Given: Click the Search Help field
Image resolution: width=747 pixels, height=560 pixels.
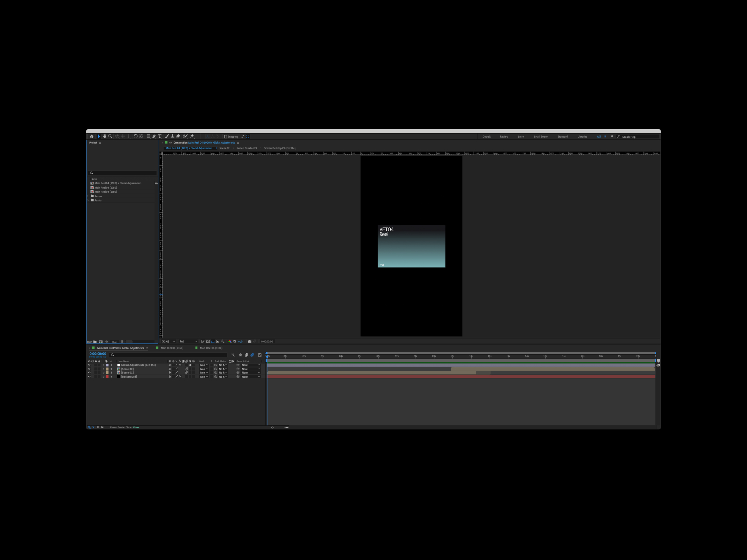Looking at the screenshot, I should click(x=638, y=137).
